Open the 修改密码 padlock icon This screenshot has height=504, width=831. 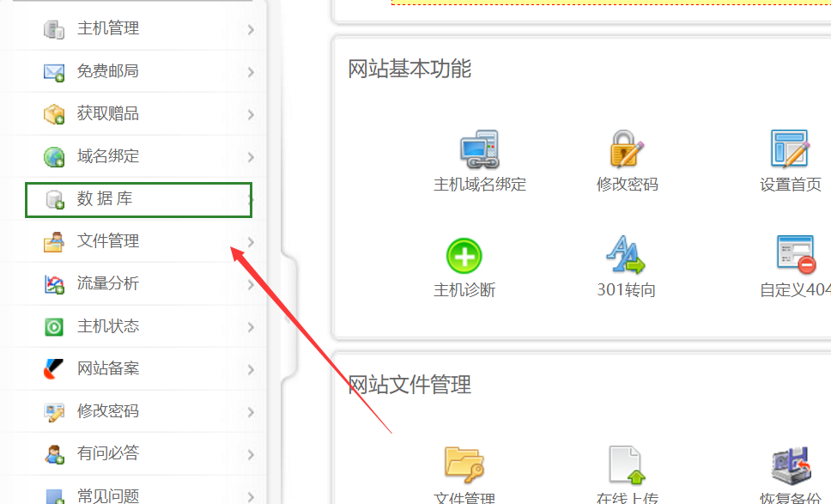pos(627,149)
